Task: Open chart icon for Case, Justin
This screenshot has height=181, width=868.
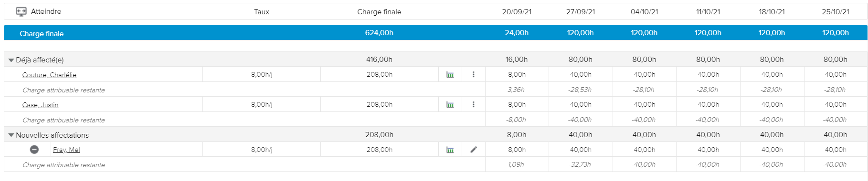Action: (x=450, y=105)
